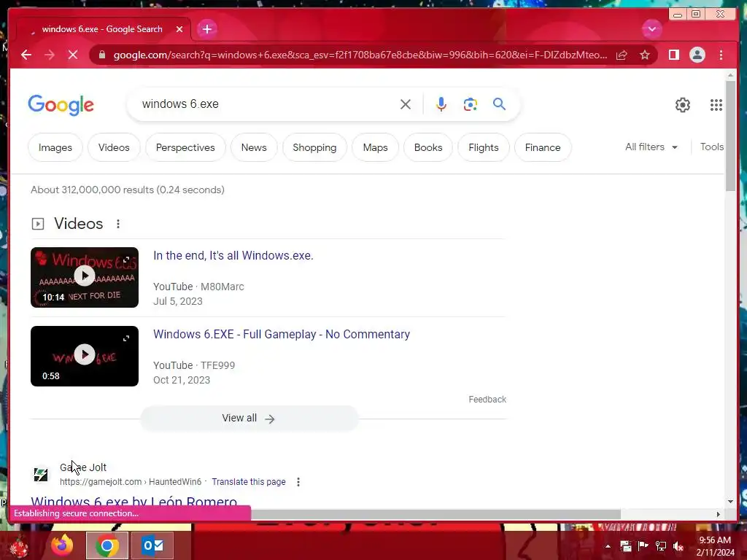Open the network tray icon
The width and height of the screenshot is (747, 560).
(661, 546)
